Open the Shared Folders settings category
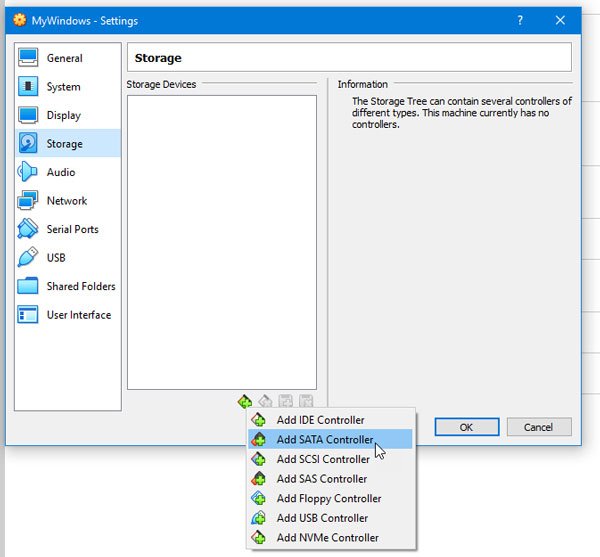The image size is (600, 557). tap(80, 286)
